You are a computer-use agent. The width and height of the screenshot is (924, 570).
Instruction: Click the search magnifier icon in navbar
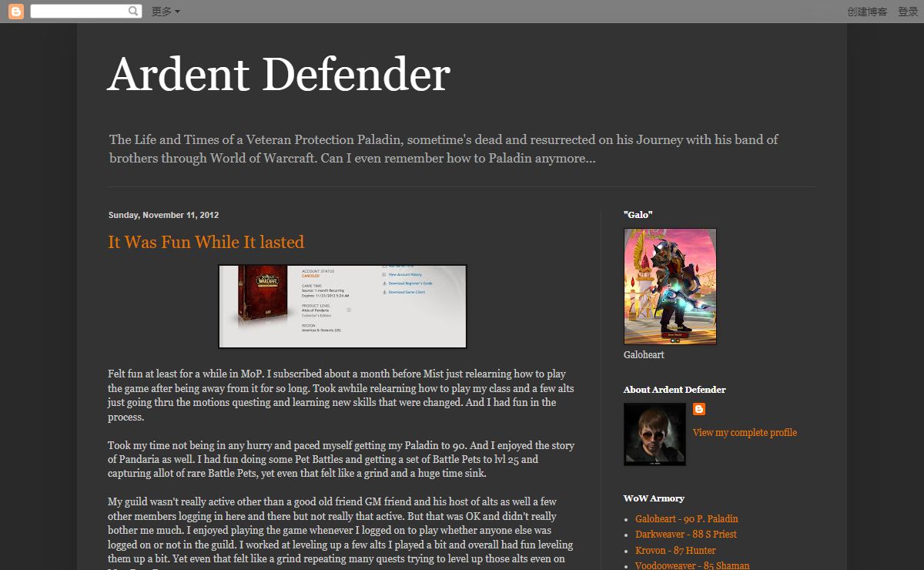click(x=134, y=12)
